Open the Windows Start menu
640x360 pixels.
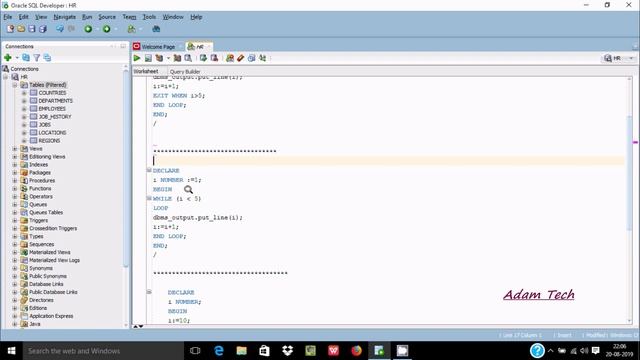click(11, 351)
